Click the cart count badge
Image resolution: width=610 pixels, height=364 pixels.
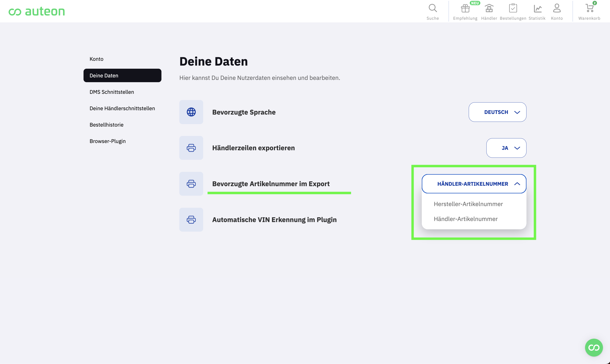595,3
